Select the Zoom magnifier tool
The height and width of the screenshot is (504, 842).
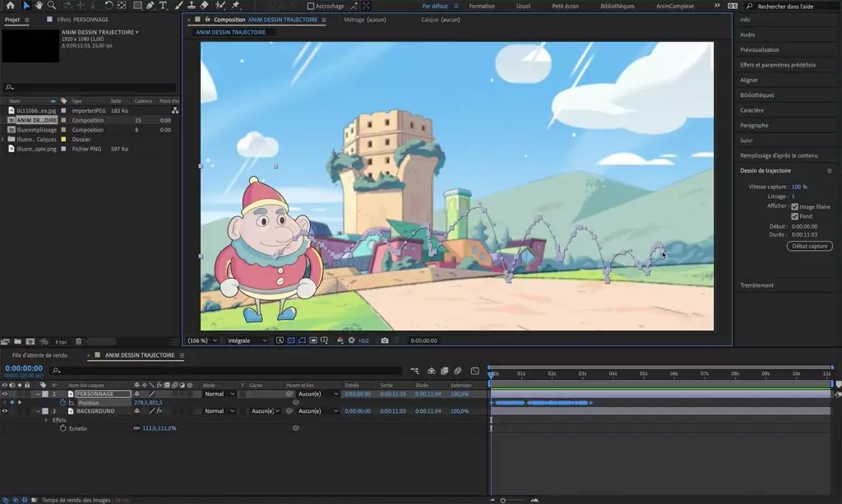(52, 6)
